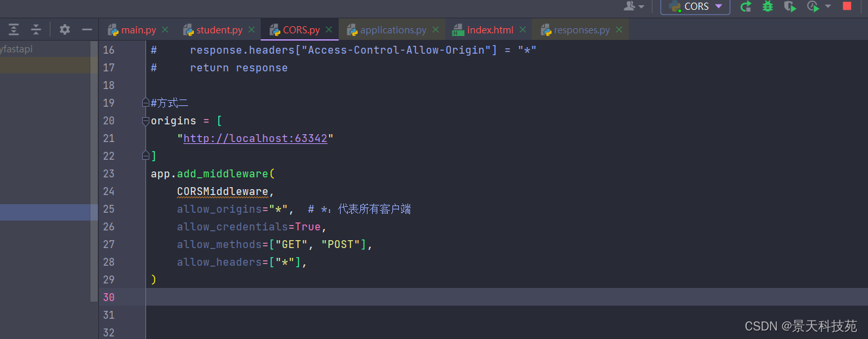Collapse the comment block at line 19
The height and width of the screenshot is (339, 868).
pos(146,103)
